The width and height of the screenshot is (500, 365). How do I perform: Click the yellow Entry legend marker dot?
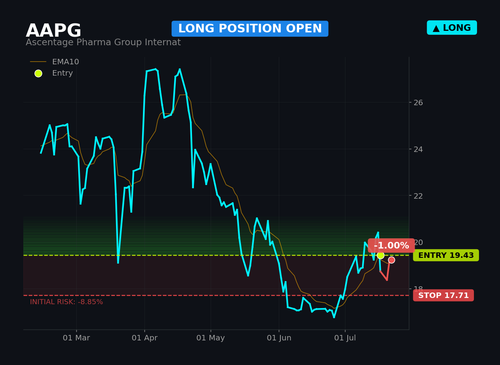click(38, 73)
